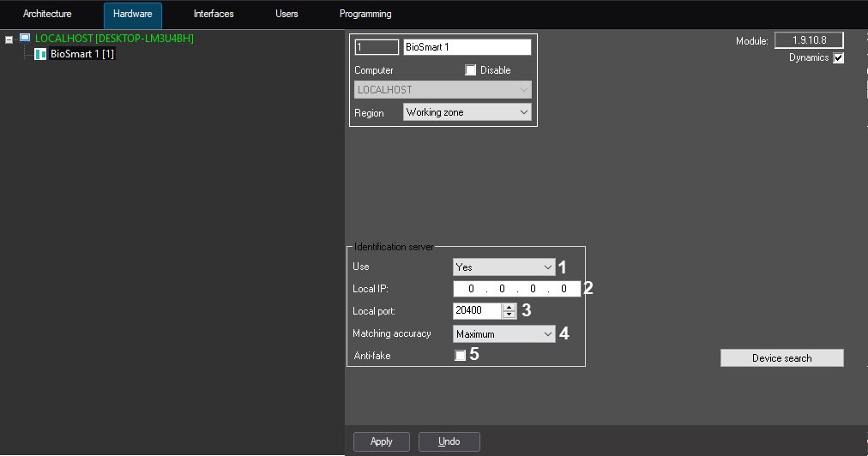Select BioSmart 1 [1] tree item
The image size is (868, 456).
pyautogui.click(x=82, y=54)
